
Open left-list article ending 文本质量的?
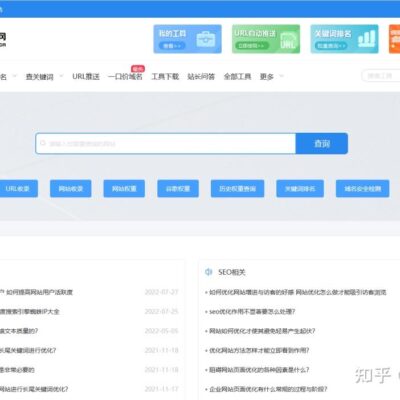[19, 331]
